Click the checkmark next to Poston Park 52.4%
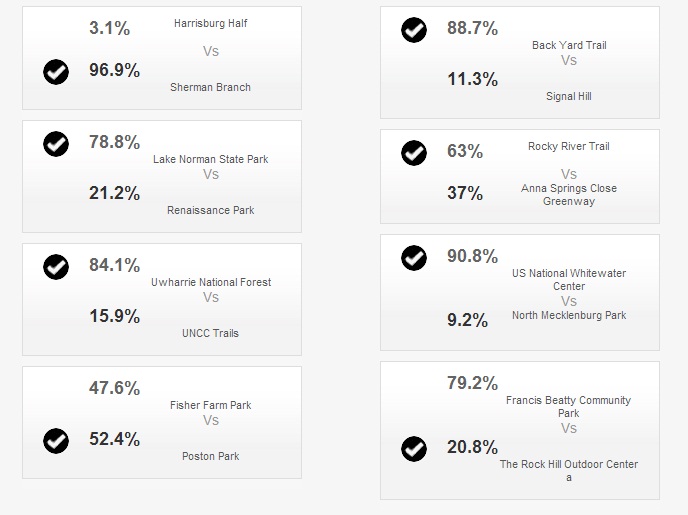 coord(56,440)
